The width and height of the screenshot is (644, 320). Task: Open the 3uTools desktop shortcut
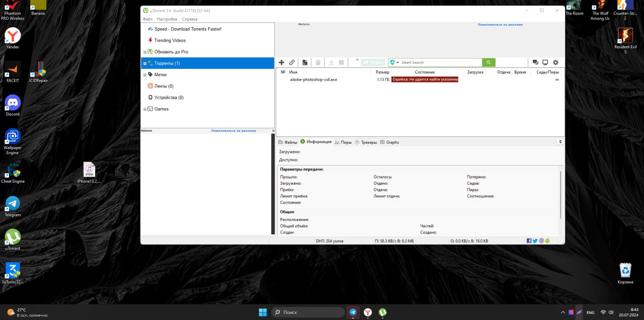[13, 273]
